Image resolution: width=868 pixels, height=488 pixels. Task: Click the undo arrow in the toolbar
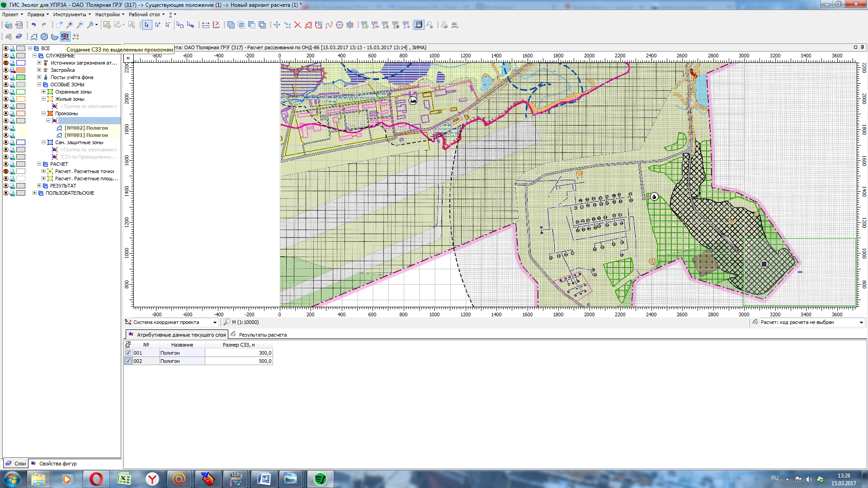tap(33, 25)
